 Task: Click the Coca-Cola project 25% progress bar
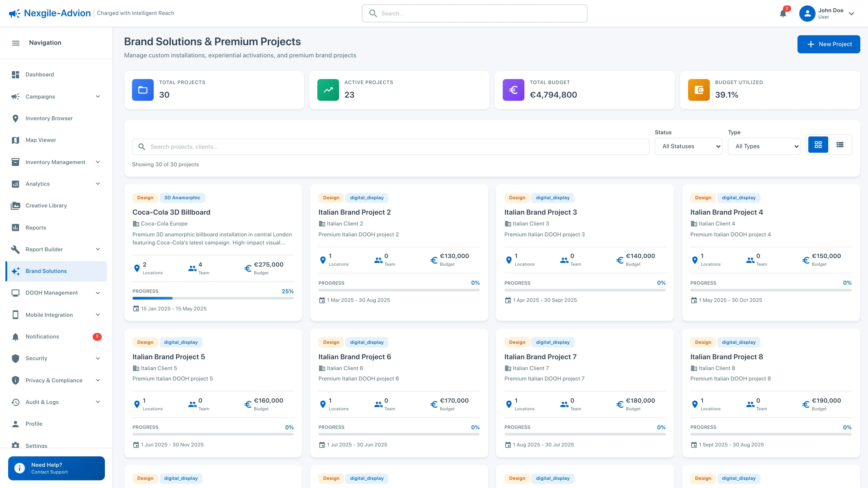coord(213,298)
